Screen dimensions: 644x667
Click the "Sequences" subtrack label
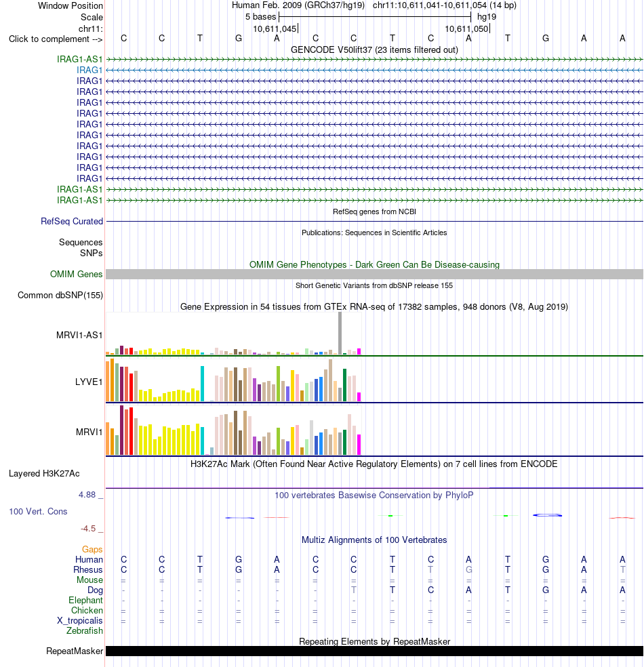pyautogui.click(x=81, y=243)
